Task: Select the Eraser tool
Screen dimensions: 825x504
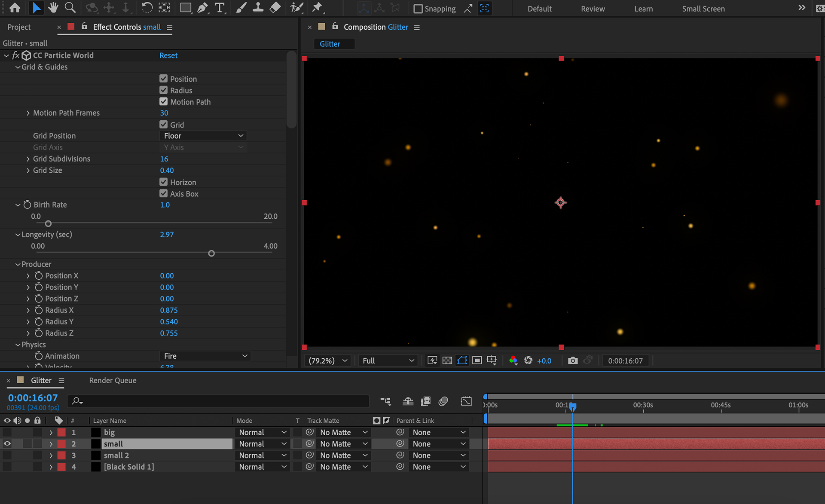Action: click(x=275, y=8)
